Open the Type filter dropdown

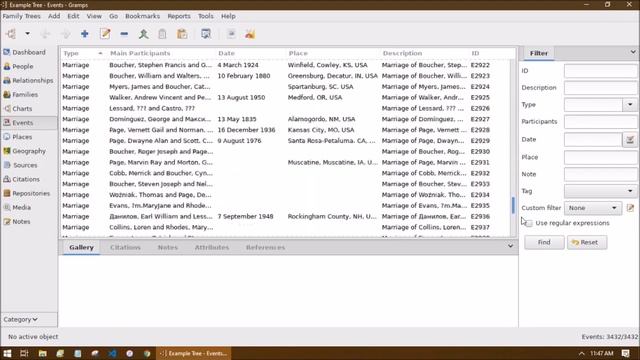630,104
